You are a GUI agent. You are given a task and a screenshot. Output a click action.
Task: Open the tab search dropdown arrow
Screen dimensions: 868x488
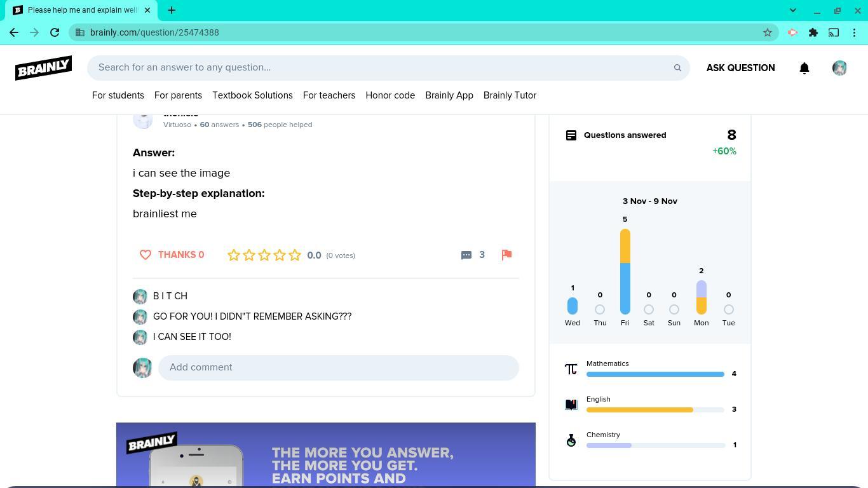point(793,10)
